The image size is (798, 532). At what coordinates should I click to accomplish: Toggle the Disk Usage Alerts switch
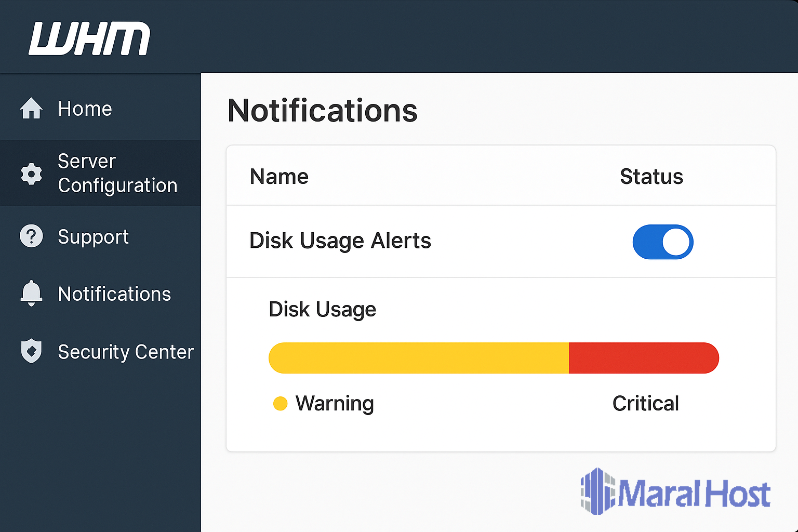(662, 242)
